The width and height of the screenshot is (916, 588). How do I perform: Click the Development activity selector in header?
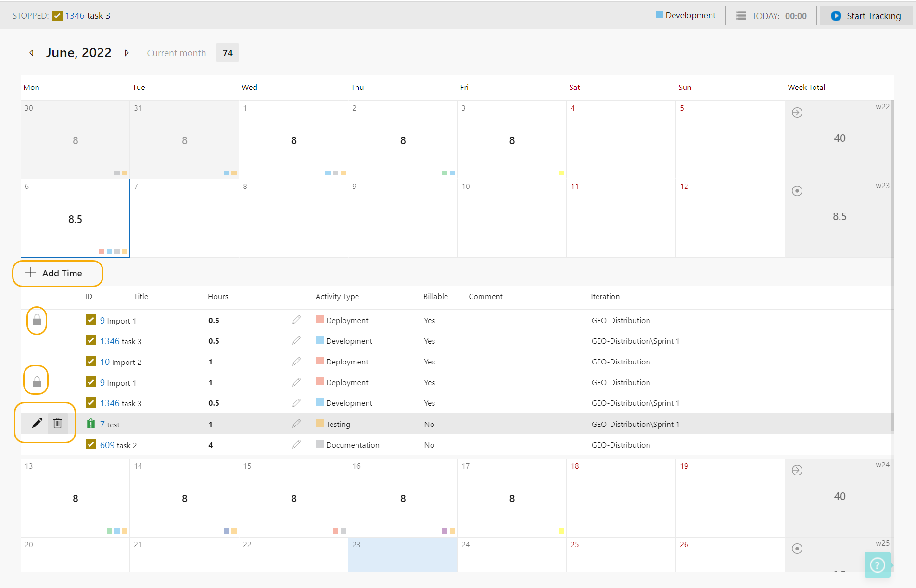pos(686,15)
